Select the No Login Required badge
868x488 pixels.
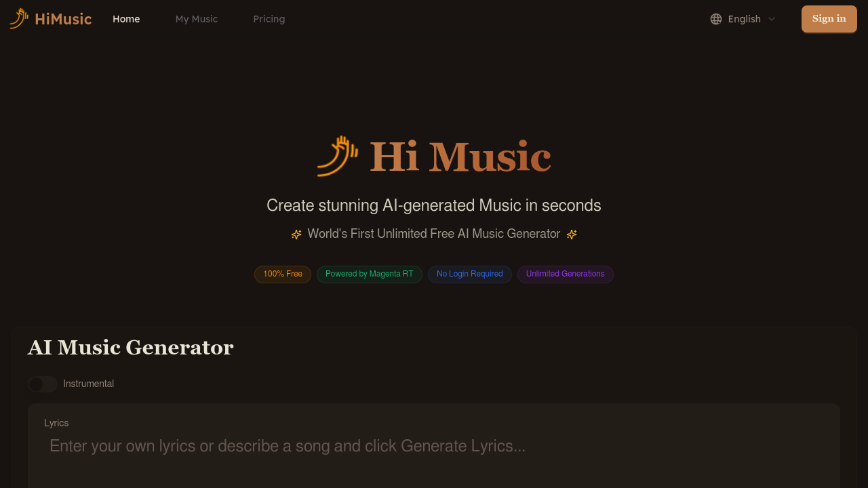[x=469, y=274]
